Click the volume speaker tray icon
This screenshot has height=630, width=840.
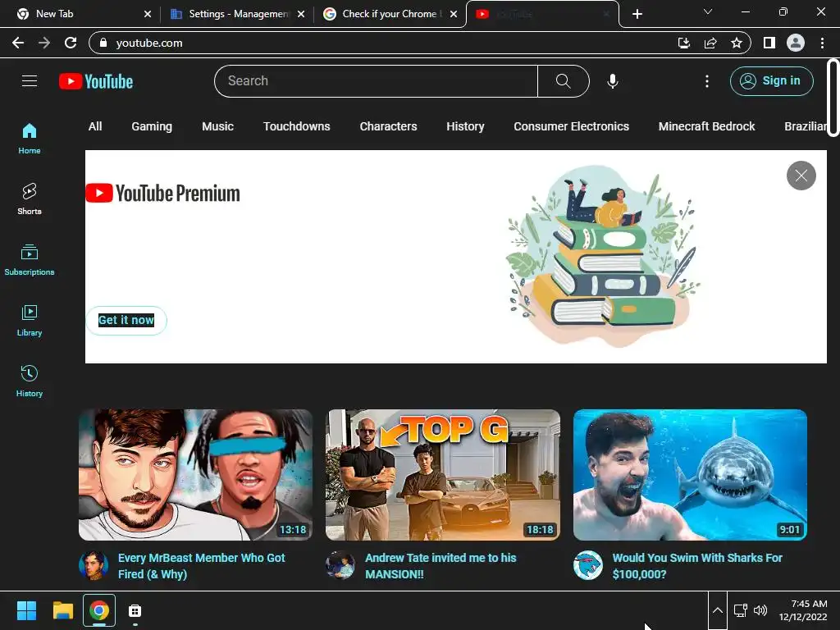pyautogui.click(x=760, y=610)
